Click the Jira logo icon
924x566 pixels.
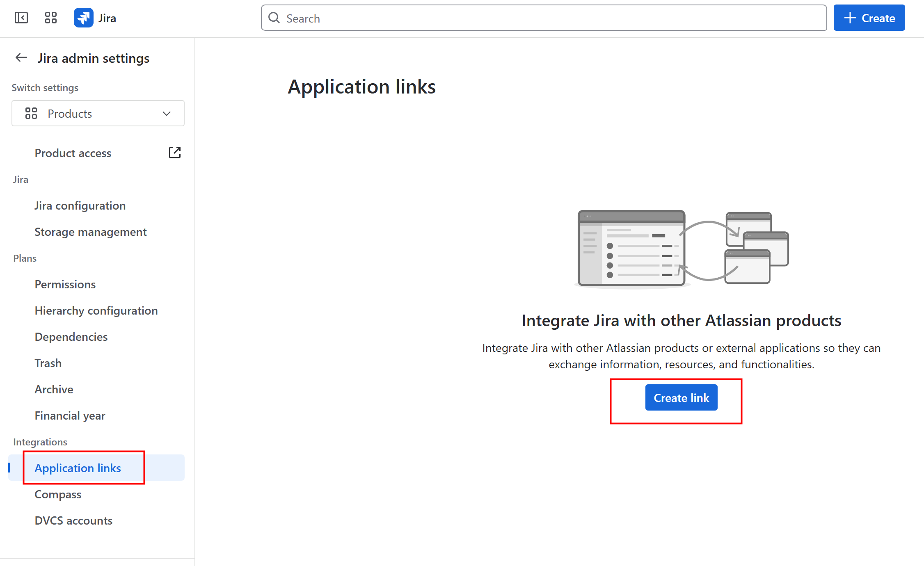coord(84,18)
